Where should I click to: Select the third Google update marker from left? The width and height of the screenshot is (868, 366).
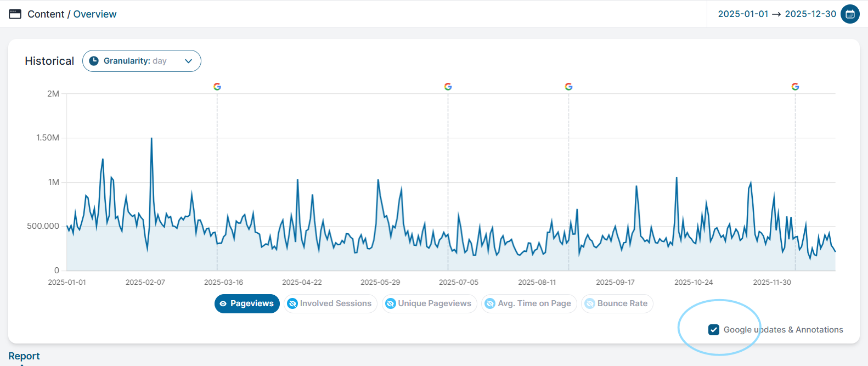(x=568, y=87)
